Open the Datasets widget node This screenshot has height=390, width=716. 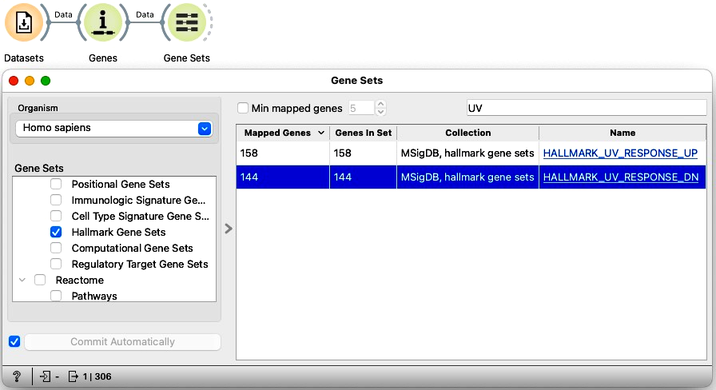(24, 22)
